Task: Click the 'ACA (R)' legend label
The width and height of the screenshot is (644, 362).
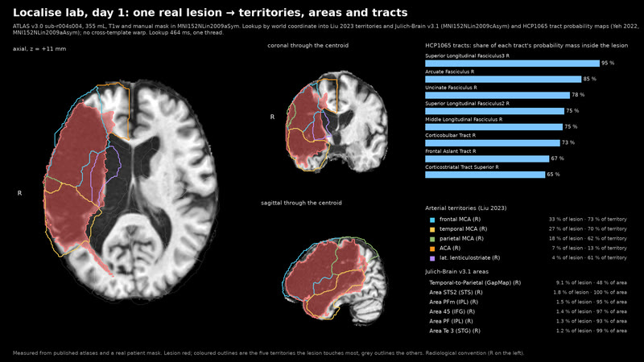Action: (x=450, y=249)
